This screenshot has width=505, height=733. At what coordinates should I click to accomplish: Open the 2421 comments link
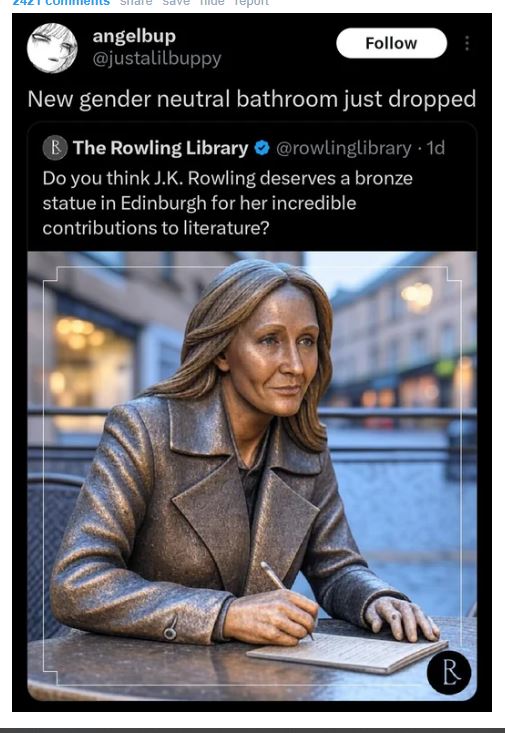61,3
